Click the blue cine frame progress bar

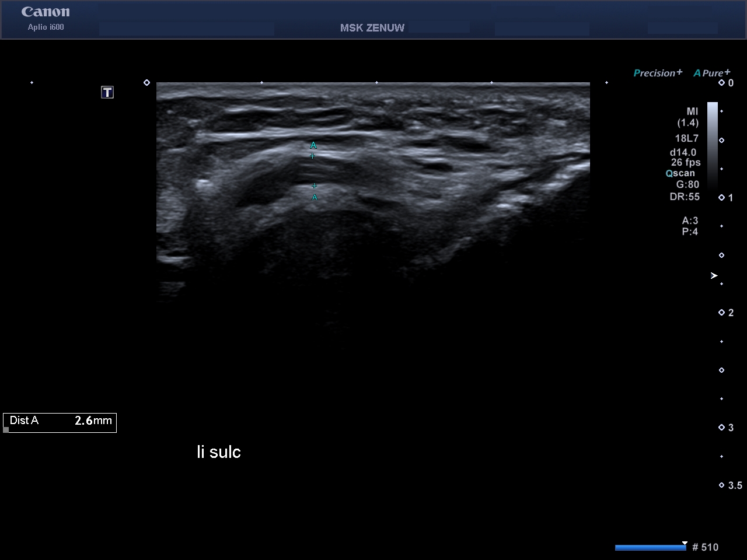click(x=650, y=547)
